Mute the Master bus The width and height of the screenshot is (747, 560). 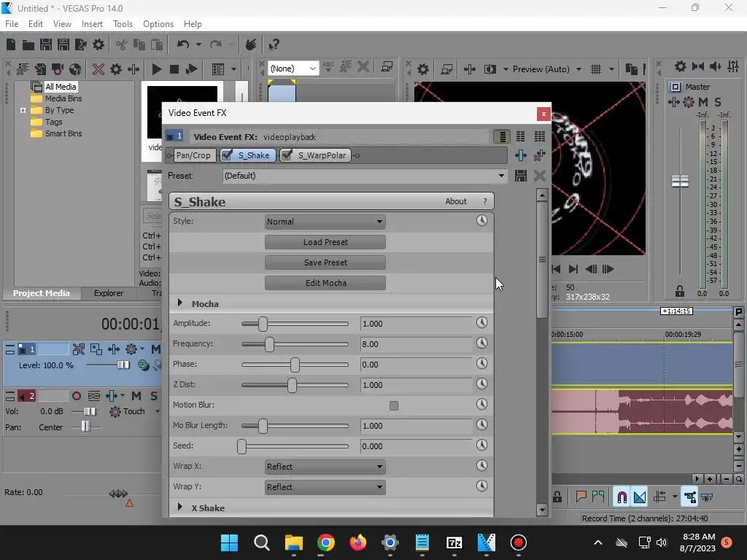[x=703, y=102]
